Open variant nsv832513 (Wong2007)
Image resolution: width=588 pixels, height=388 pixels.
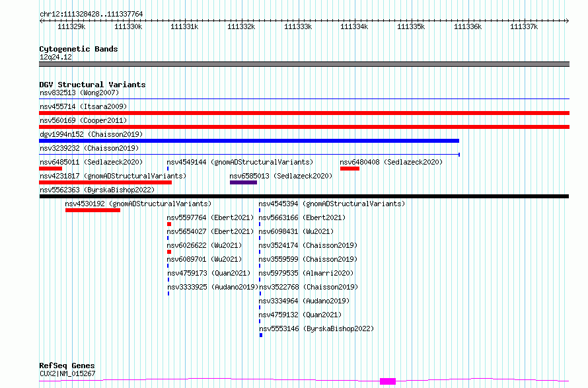coord(79,93)
